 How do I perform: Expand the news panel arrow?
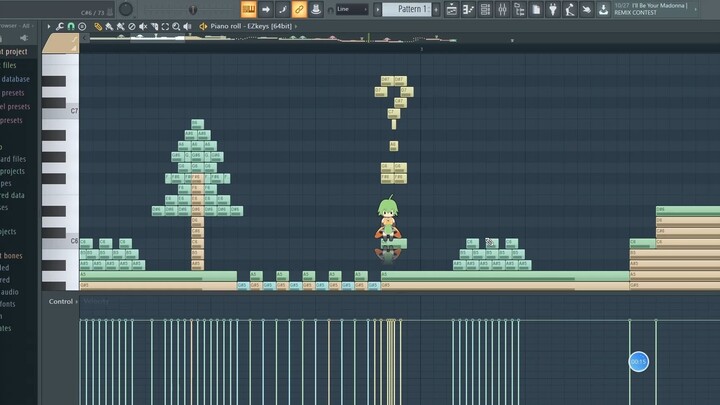coord(695,9)
